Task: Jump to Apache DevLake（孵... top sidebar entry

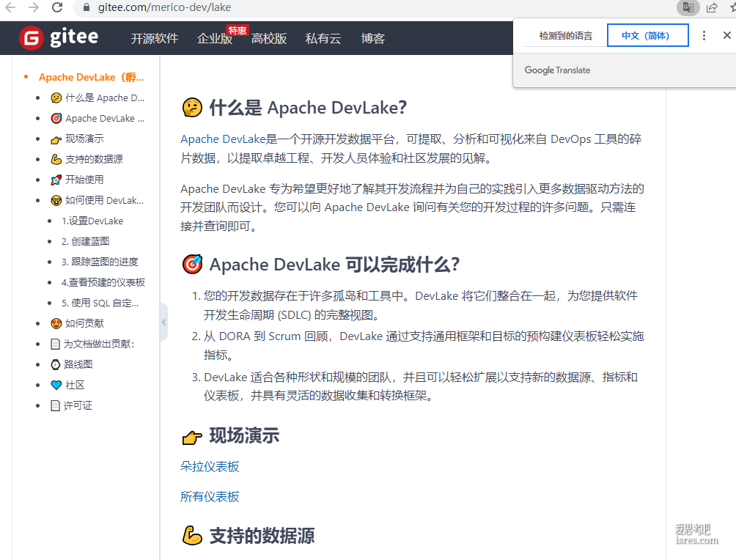Action: tap(92, 77)
